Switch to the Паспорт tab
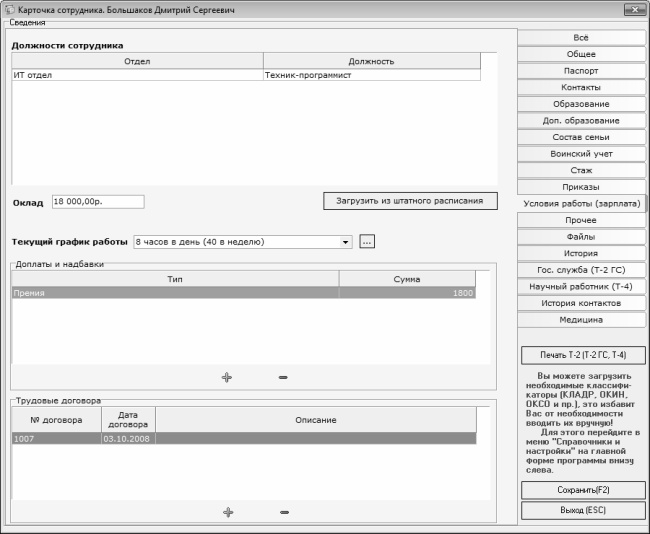 [x=581, y=71]
